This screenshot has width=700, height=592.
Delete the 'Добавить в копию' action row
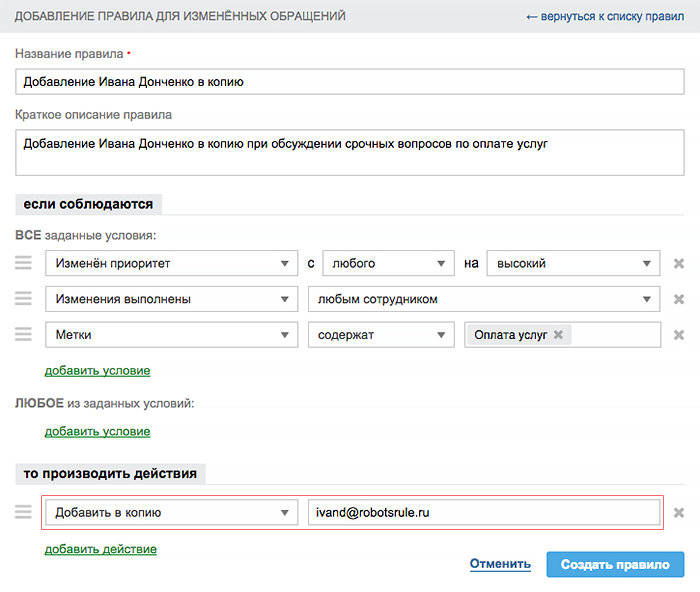pyautogui.click(x=679, y=513)
